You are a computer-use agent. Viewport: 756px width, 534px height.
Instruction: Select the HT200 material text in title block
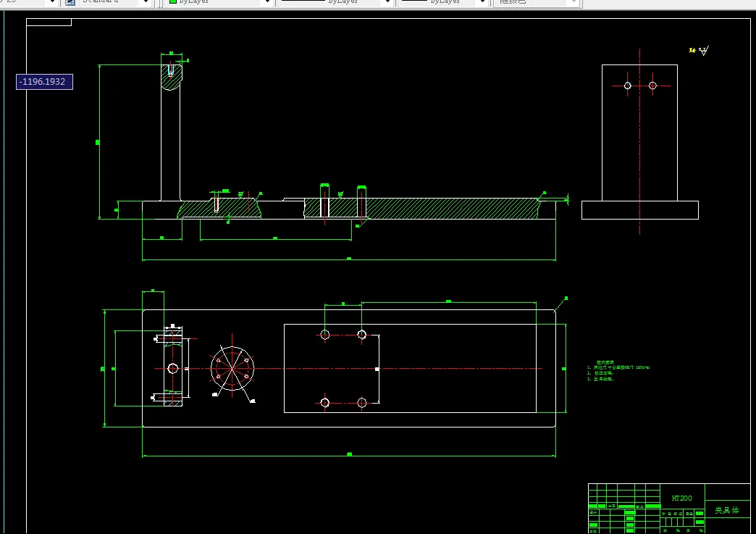pos(681,498)
